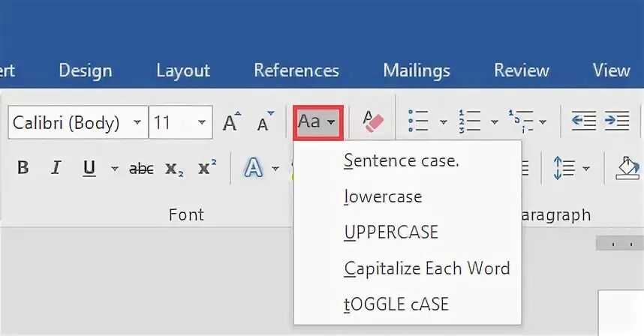The height and width of the screenshot is (336, 644).
Task: Click the Clear All Formatting eraser icon
Action: (x=372, y=121)
